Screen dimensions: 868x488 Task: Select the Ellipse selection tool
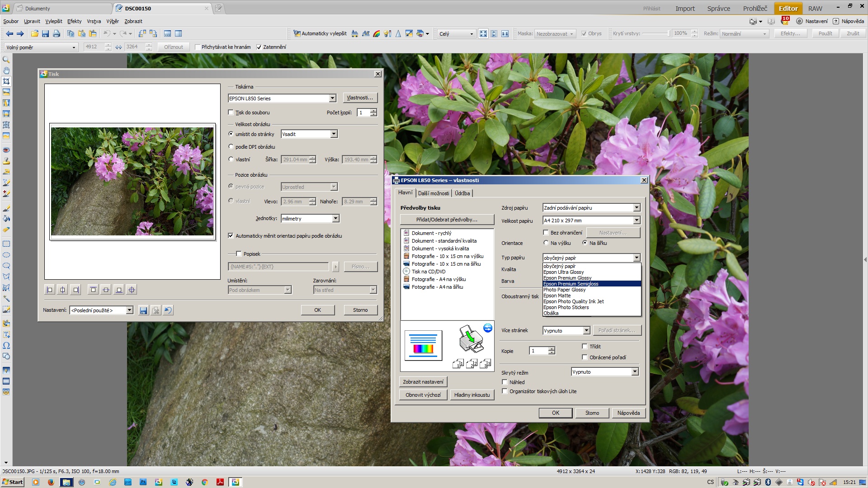click(x=6, y=255)
